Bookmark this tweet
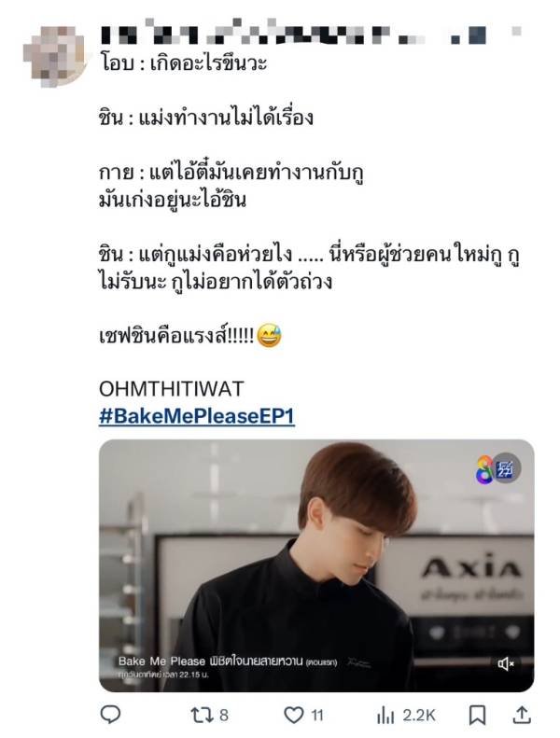Image resolution: width=560 pixels, height=738 pixels. (477, 715)
